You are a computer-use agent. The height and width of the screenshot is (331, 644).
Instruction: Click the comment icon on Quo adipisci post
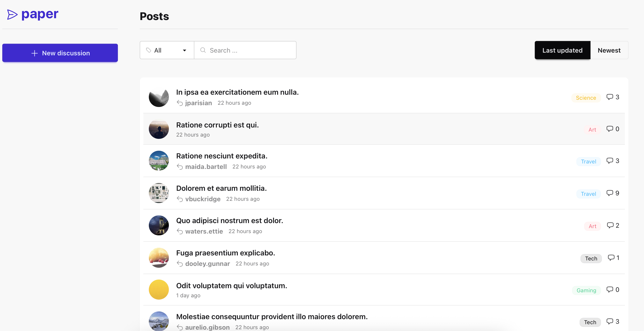pos(610,225)
